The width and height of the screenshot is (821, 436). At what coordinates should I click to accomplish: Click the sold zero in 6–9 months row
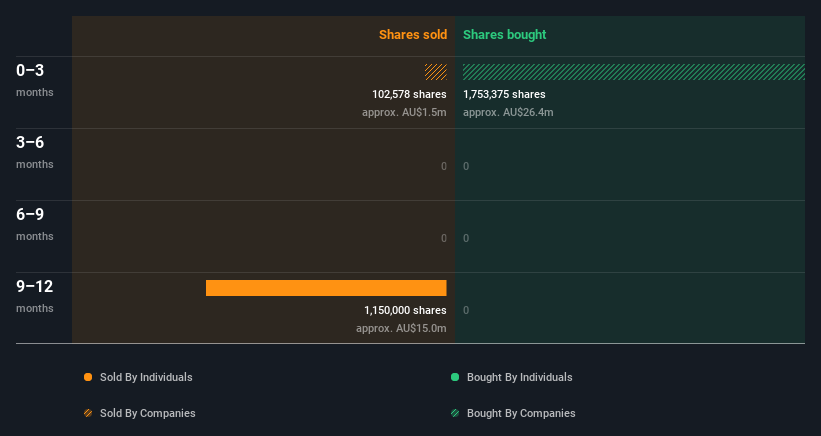(444, 238)
